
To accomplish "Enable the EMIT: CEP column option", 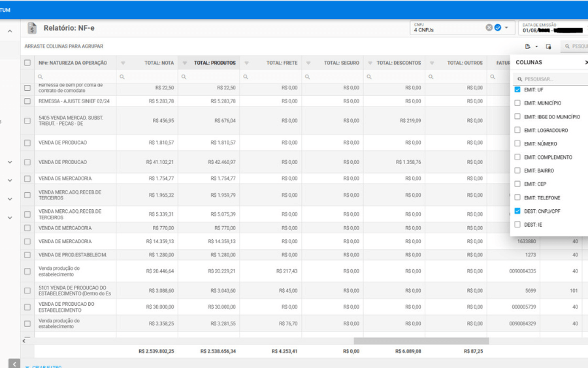I will tap(517, 184).
